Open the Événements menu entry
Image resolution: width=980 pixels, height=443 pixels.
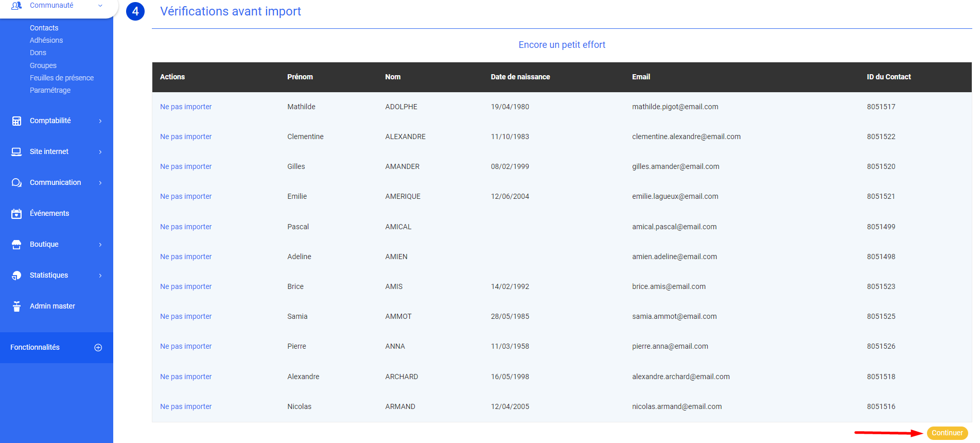click(x=49, y=213)
